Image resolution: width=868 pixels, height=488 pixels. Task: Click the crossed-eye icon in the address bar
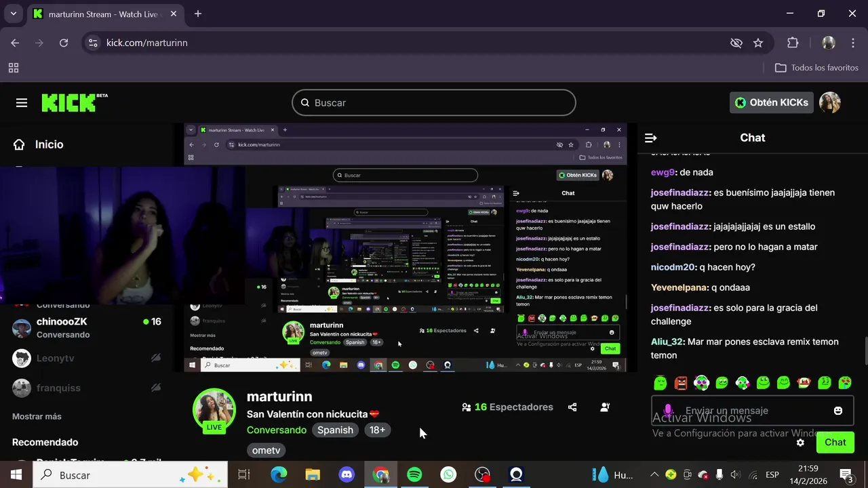click(x=736, y=43)
